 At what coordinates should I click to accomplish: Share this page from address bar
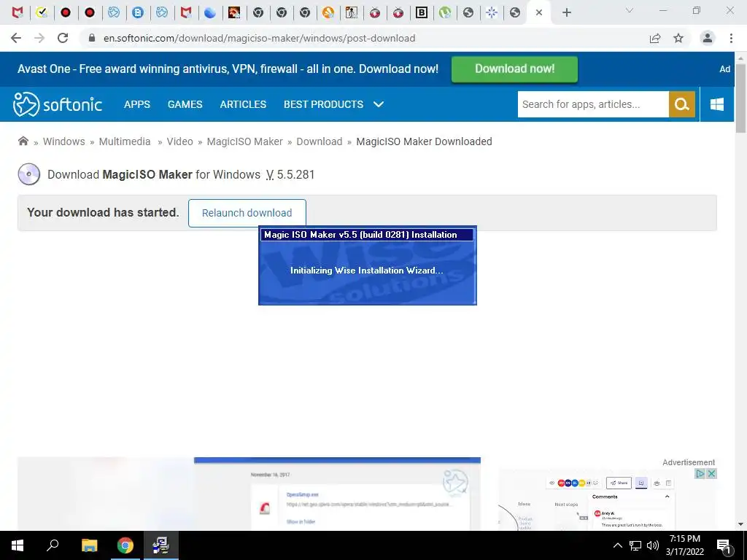pyautogui.click(x=655, y=38)
